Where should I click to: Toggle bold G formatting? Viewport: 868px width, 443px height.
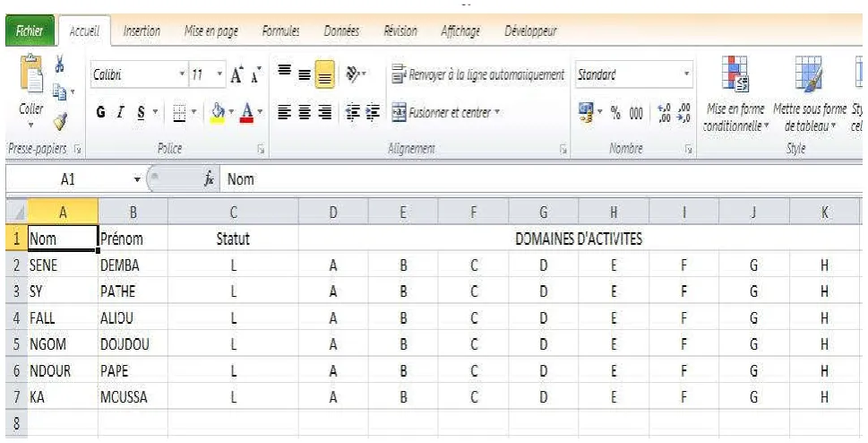click(100, 113)
